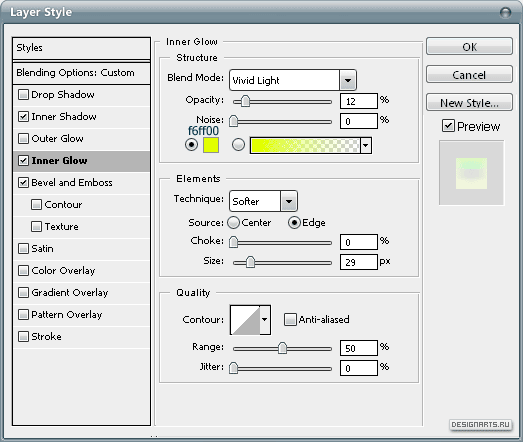
Task: Click the yellow glow color swatch
Action: 211,145
